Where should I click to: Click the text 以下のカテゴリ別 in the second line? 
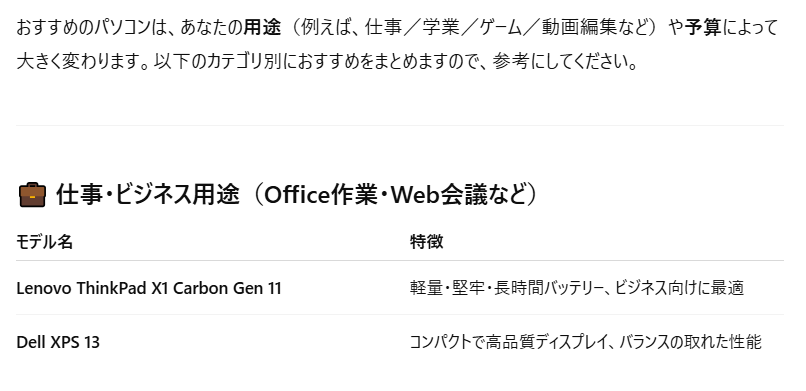tap(212, 63)
